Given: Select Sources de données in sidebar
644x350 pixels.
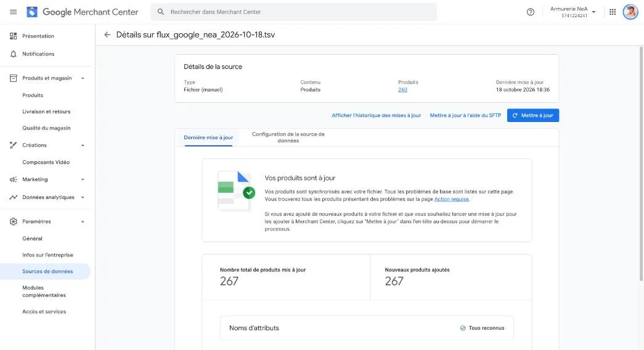Looking at the screenshot, I should click(45, 272).
